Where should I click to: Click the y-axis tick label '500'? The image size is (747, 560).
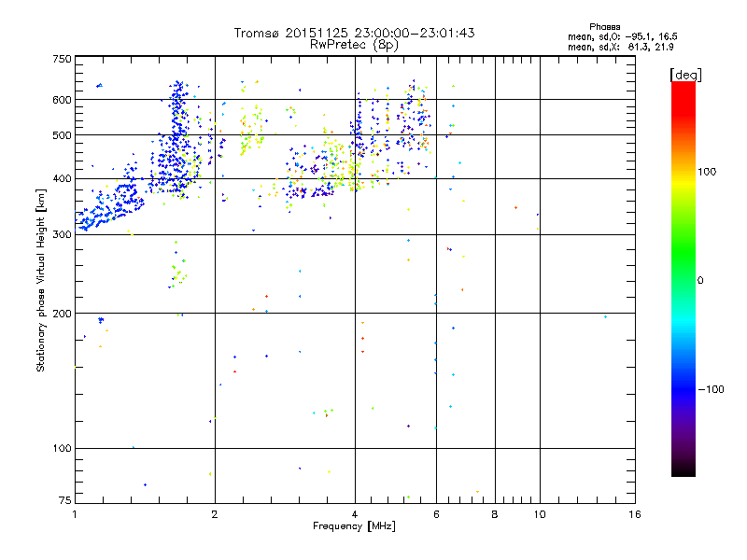tap(62, 135)
